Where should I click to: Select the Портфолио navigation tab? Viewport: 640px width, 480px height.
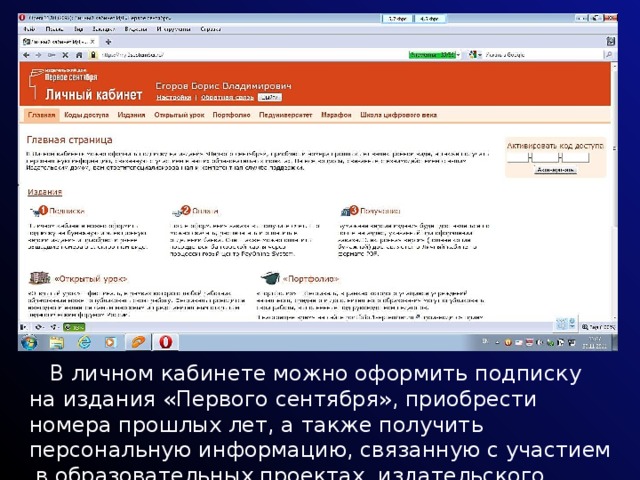[231, 115]
